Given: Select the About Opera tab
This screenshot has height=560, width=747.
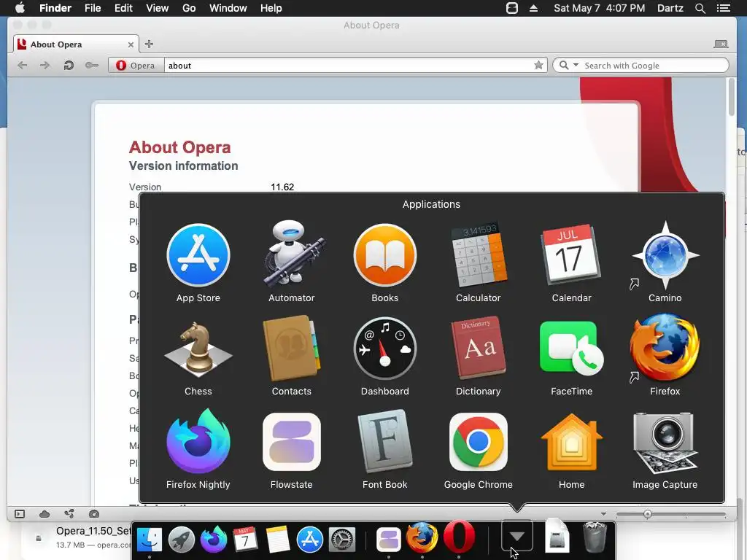Looking at the screenshot, I should (x=76, y=44).
